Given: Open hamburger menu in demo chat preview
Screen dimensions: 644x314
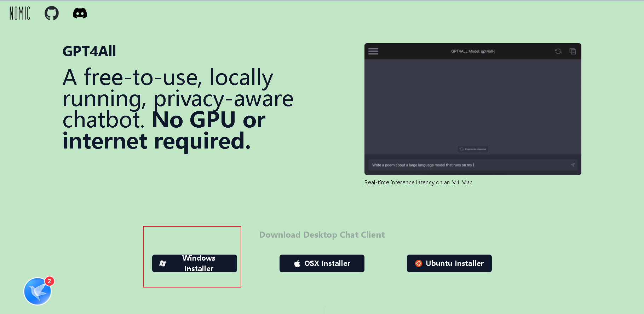Looking at the screenshot, I should click(373, 51).
